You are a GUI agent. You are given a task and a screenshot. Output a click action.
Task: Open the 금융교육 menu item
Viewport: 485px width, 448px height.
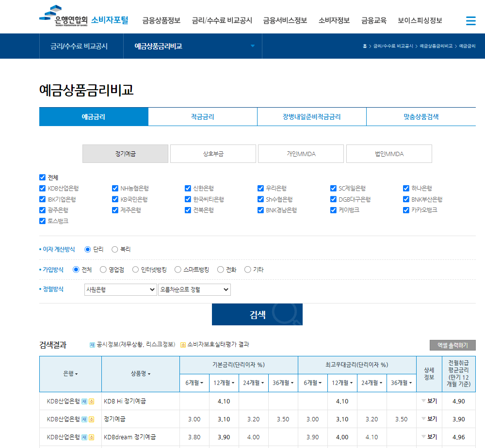373,21
